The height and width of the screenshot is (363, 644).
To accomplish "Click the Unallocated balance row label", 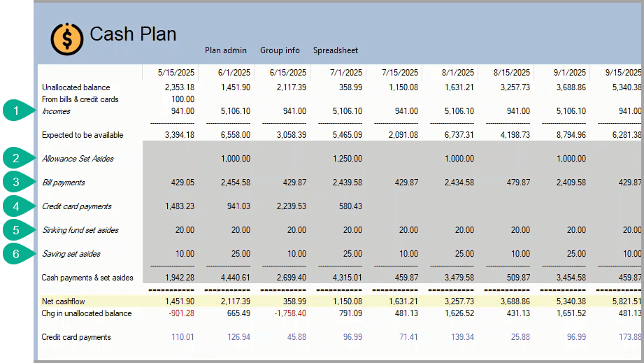I will [x=76, y=87].
